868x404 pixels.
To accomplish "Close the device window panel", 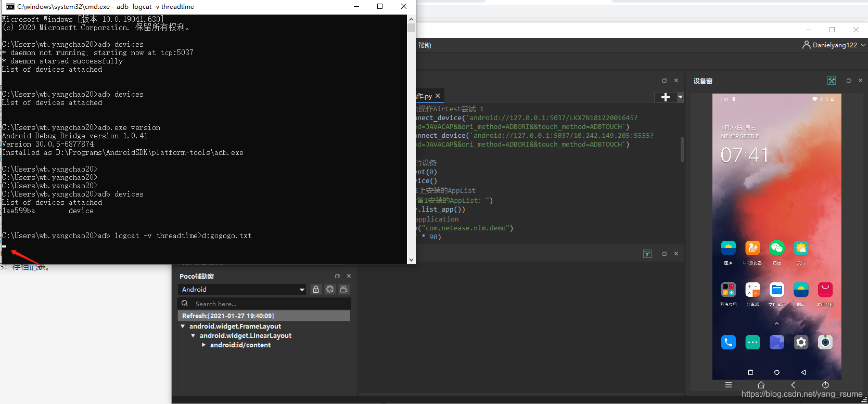I will click(x=861, y=81).
